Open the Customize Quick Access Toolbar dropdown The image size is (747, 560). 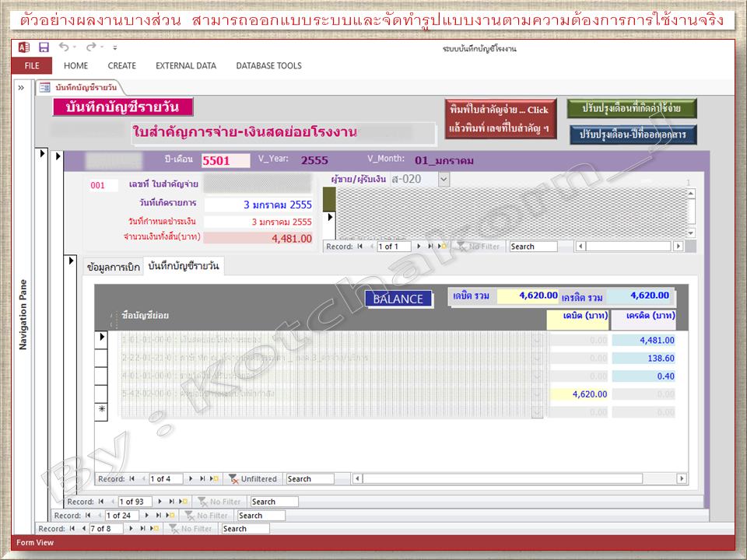pyautogui.click(x=115, y=48)
